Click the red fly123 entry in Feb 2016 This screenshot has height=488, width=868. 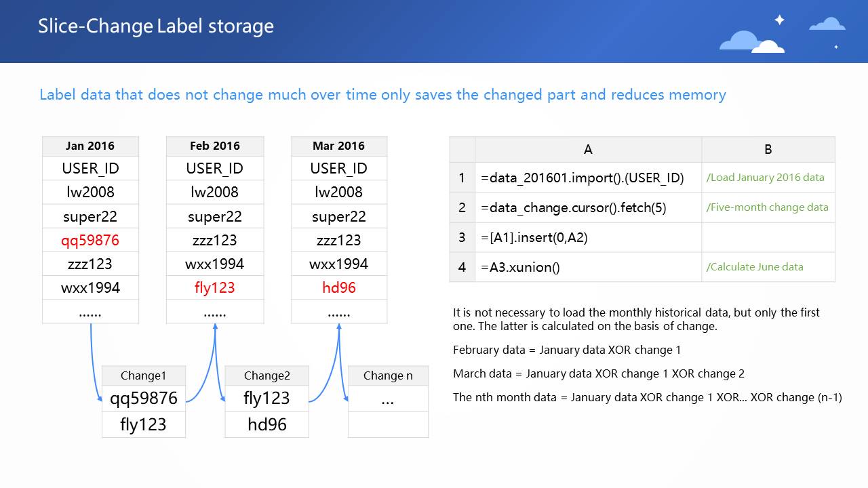coord(214,287)
